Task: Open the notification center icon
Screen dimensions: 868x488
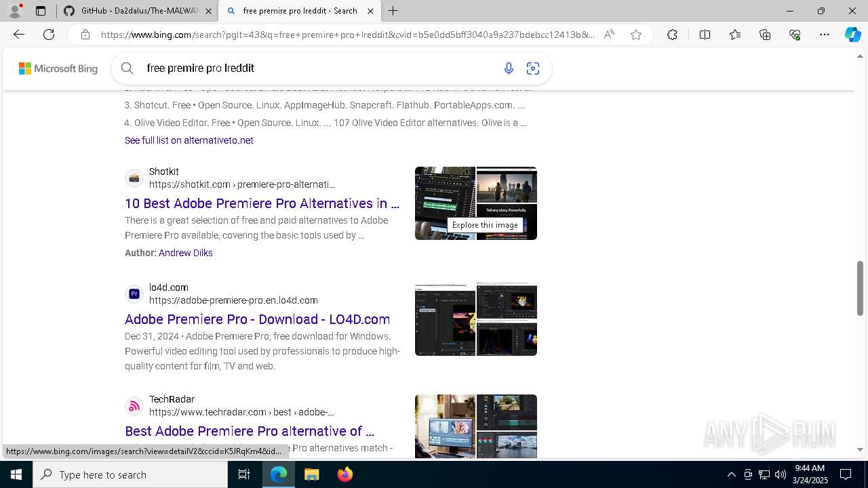Action: [x=846, y=474]
